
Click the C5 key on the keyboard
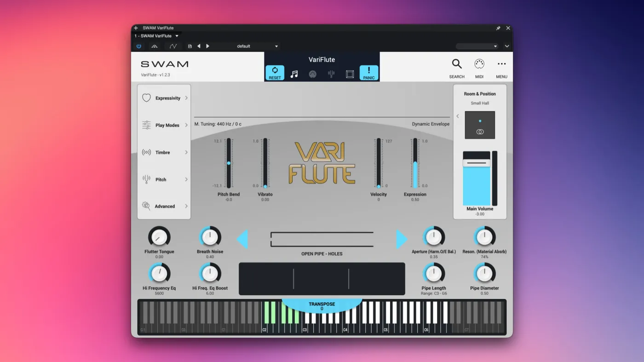click(x=385, y=328)
